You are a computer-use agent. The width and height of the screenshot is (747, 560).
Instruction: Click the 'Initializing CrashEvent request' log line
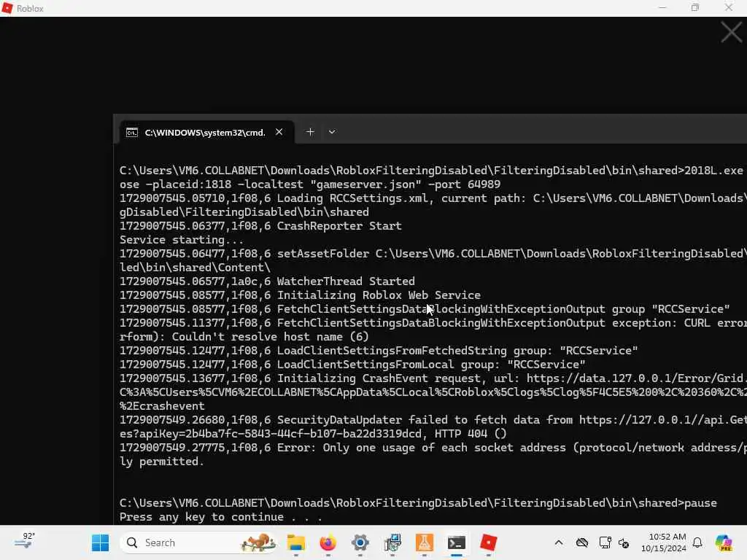coord(433,378)
